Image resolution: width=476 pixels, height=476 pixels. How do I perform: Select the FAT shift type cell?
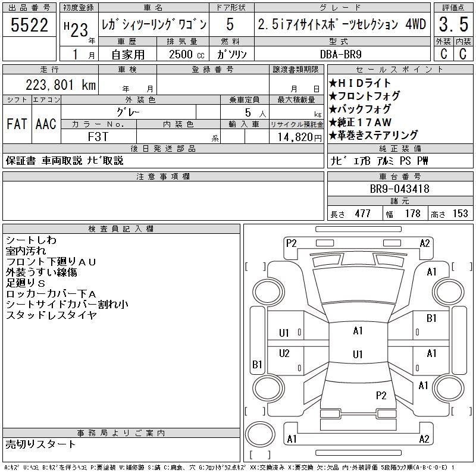[x=17, y=124]
